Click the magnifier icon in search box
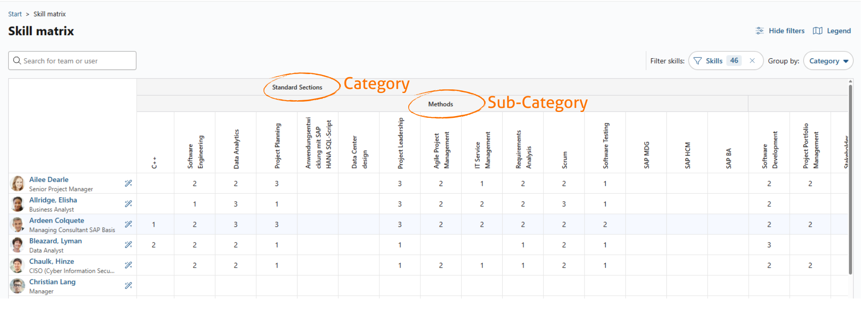 click(17, 61)
